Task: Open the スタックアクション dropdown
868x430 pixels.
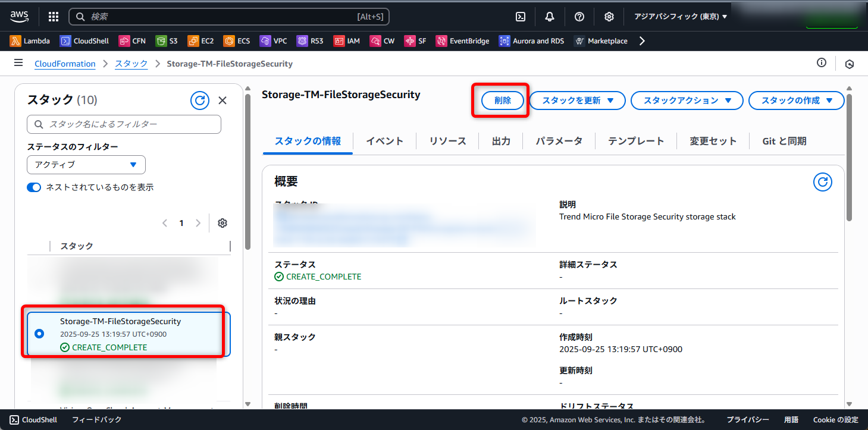Action: click(x=687, y=101)
